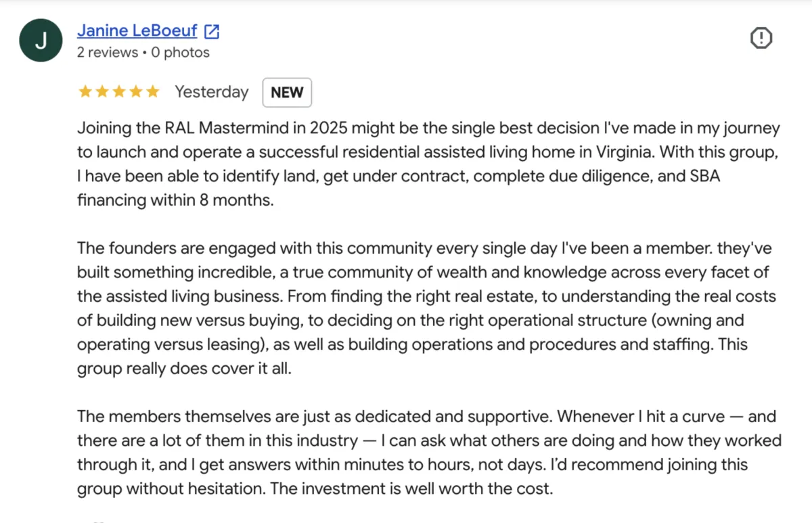
Task: Click the second rating star
Action: (102, 92)
